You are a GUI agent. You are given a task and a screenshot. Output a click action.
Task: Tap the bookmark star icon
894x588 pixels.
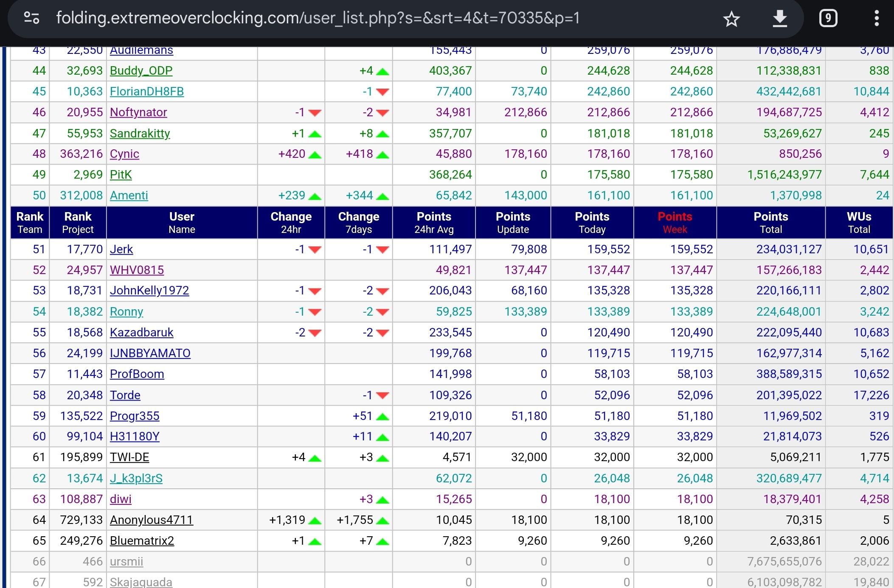[731, 19]
